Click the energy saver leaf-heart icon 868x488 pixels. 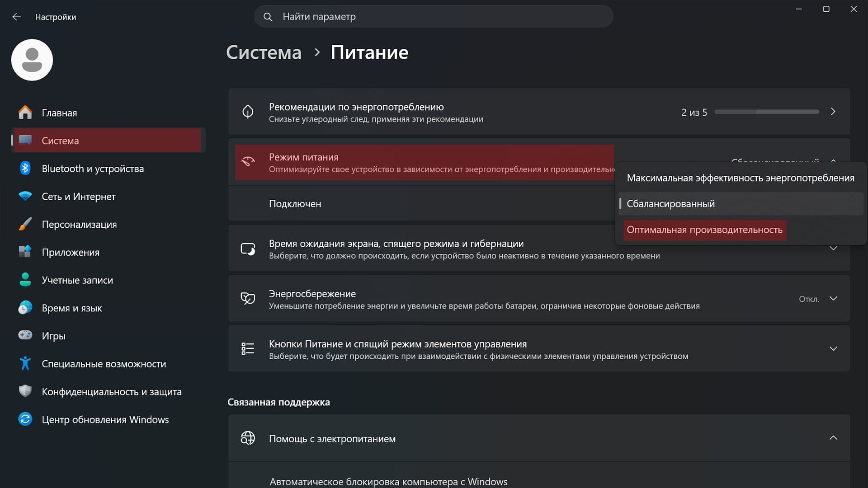coord(248,299)
